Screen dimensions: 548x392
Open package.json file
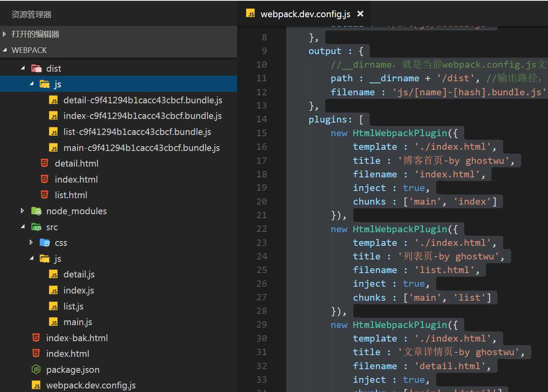pos(73,370)
